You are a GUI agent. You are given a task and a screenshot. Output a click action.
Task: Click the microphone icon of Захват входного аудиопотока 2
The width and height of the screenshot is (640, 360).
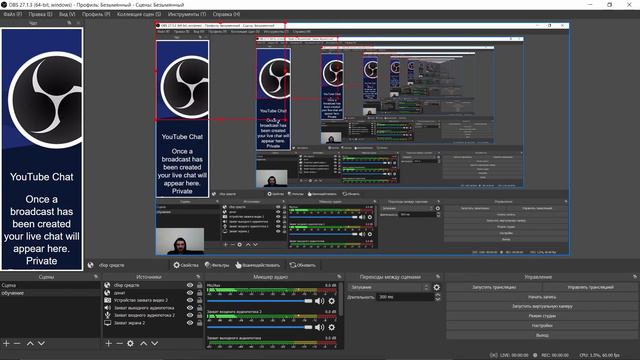[107, 315]
